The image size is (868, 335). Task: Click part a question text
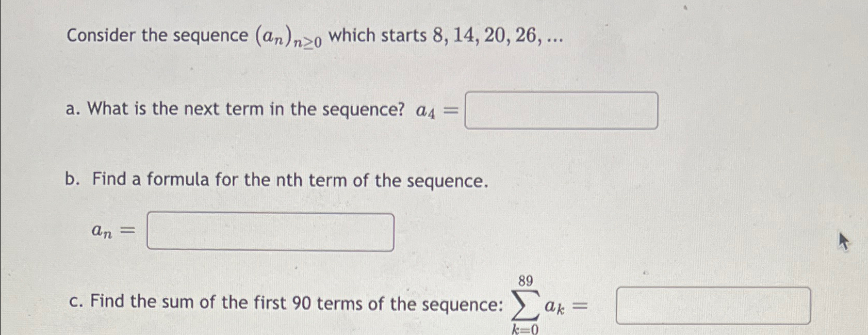pyautogui.click(x=242, y=109)
